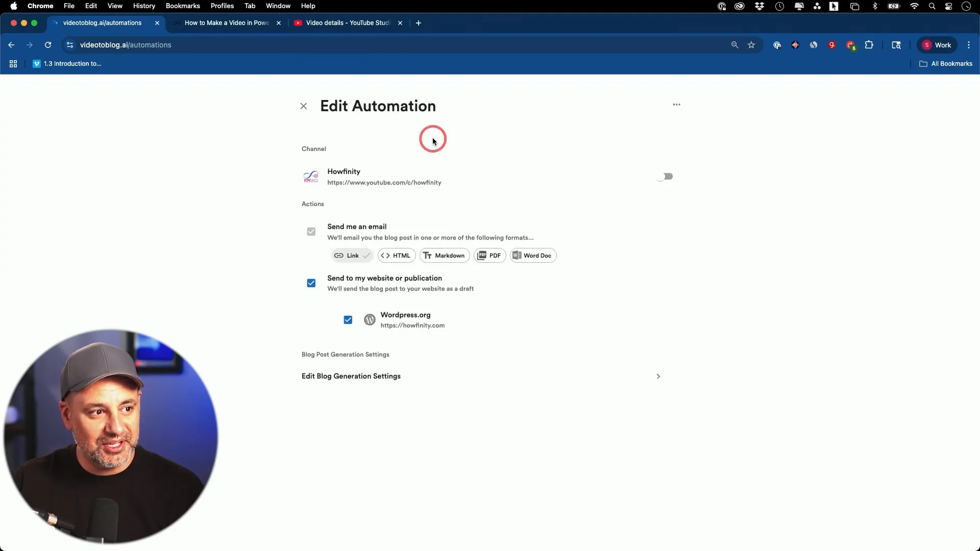Open the Bookmarks menu
980x551 pixels.
pyautogui.click(x=183, y=6)
